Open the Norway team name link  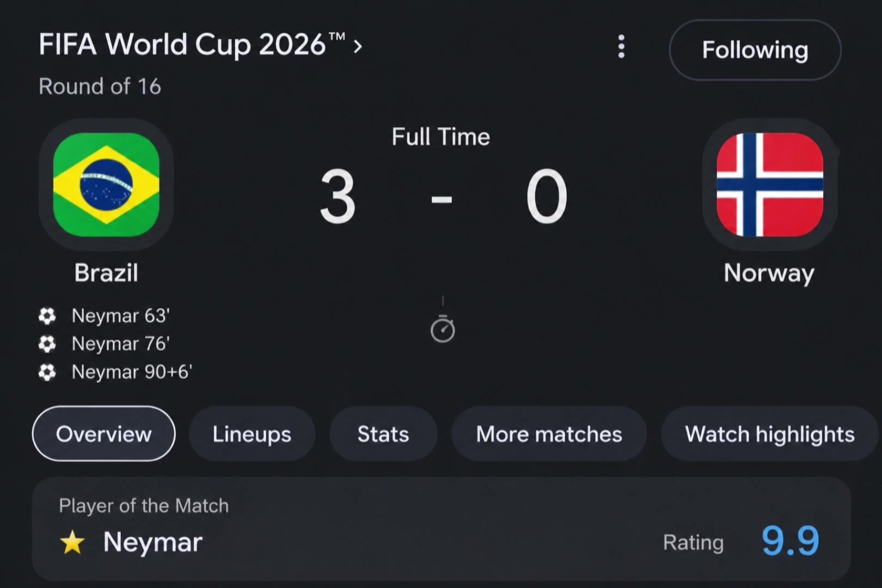tap(769, 273)
